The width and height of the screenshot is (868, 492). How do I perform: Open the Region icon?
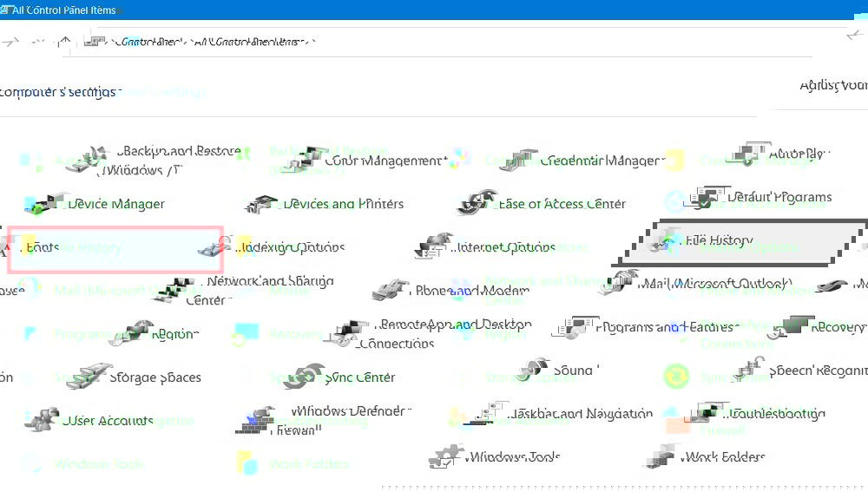coord(131,334)
